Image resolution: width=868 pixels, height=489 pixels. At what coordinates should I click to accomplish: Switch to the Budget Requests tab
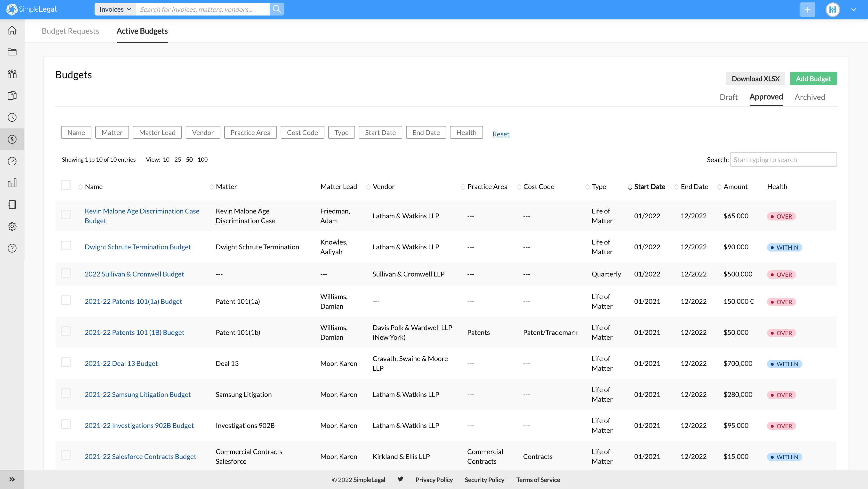pyautogui.click(x=70, y=31)
